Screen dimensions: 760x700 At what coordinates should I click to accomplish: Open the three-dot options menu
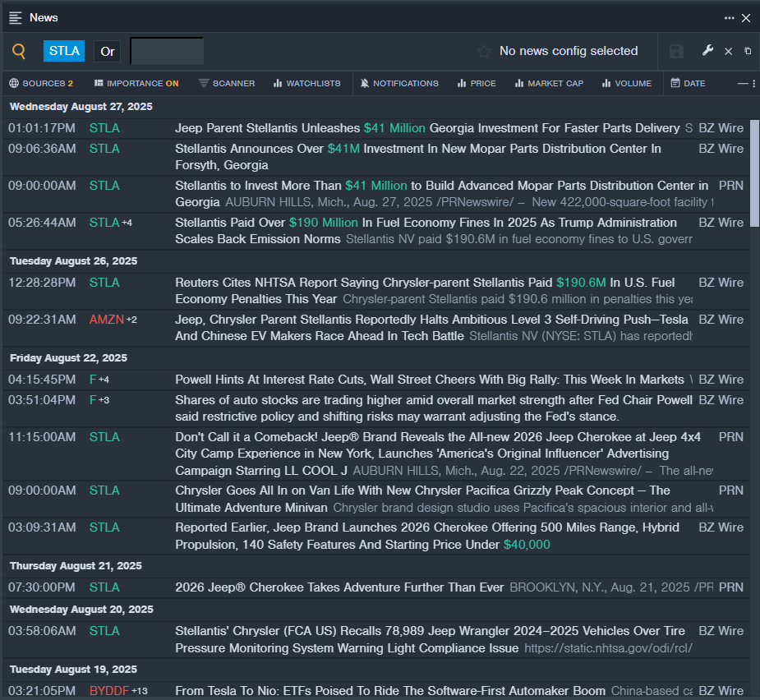point(729,18)
